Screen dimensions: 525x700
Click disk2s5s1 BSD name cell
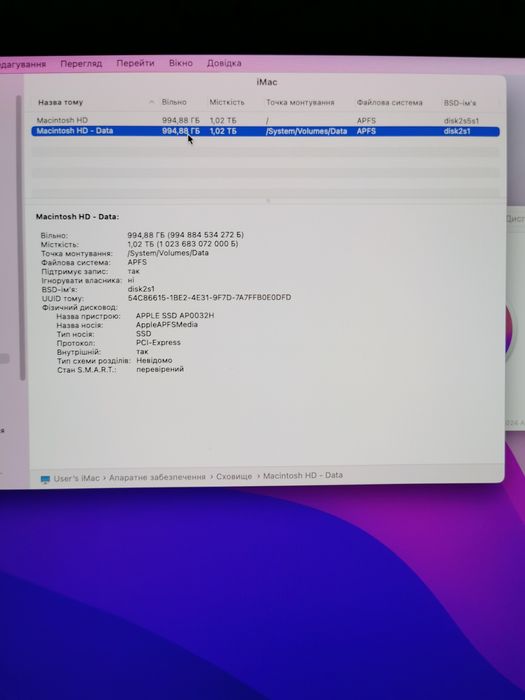pos(461,121)
